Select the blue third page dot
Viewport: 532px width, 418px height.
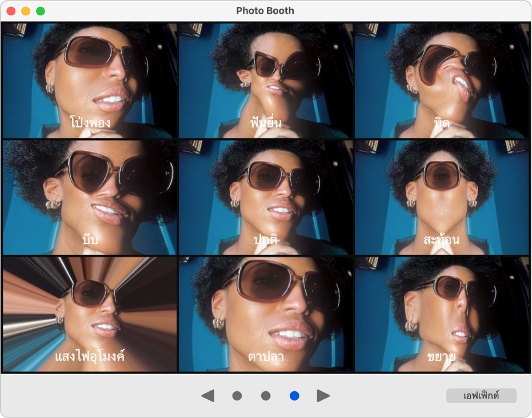point(294,396)
